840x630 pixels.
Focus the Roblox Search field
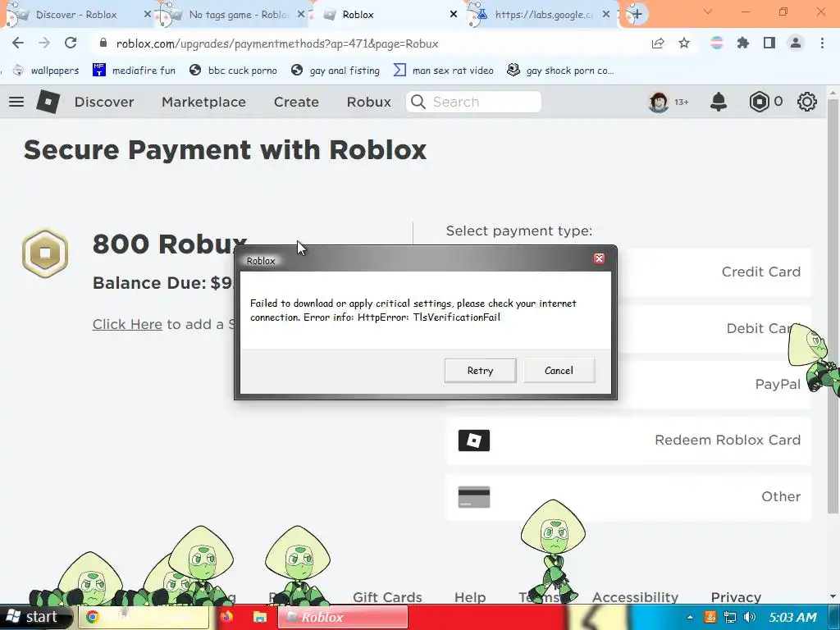click(x=473, y=102)
